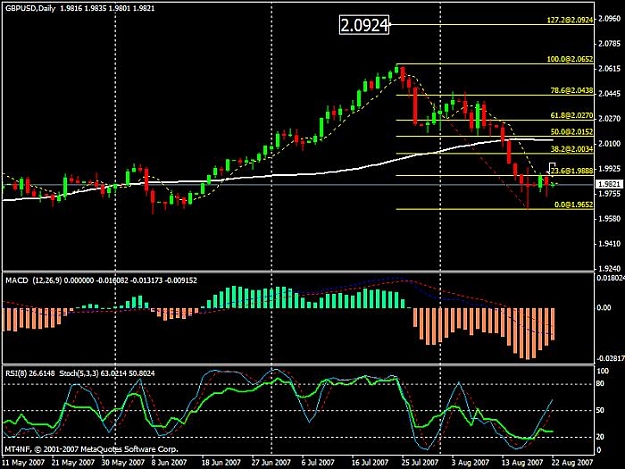Viewport: 625px width, 469px height.
Task: Click the oscillator scale value 20
Action: click(x=601, y=437)
